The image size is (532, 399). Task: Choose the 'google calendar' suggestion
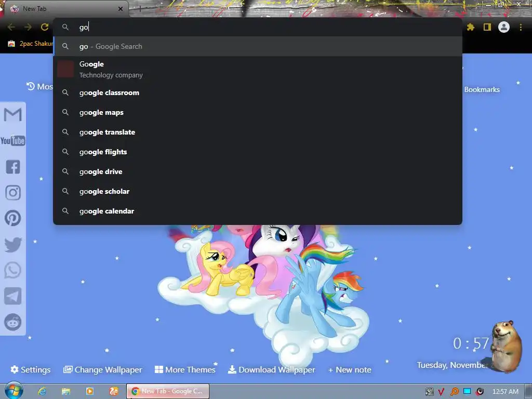coord(258,211)
